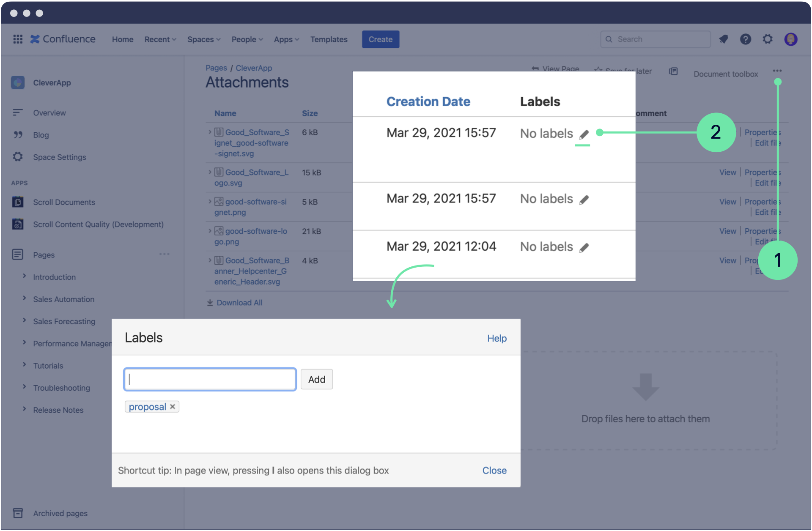Open the help question mark icon
The width and height of the screenshot is (812, 531).
(x=745, y=39)
